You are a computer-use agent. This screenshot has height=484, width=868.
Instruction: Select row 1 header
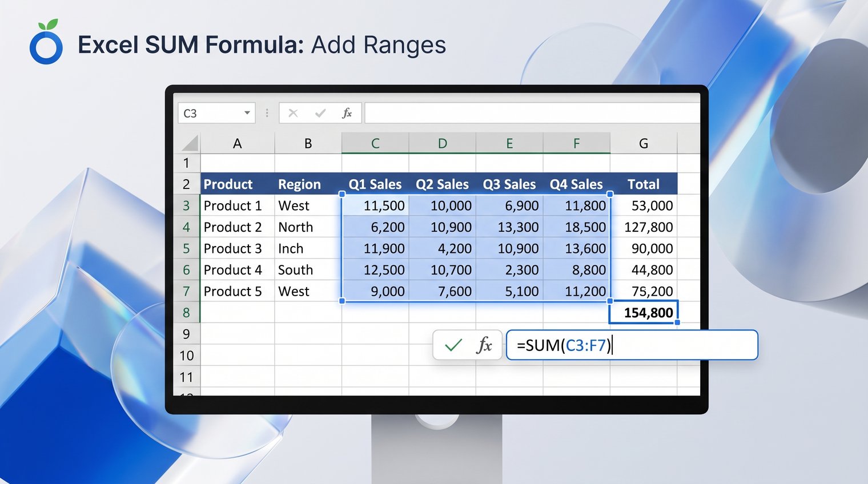[x=187, y=163]
